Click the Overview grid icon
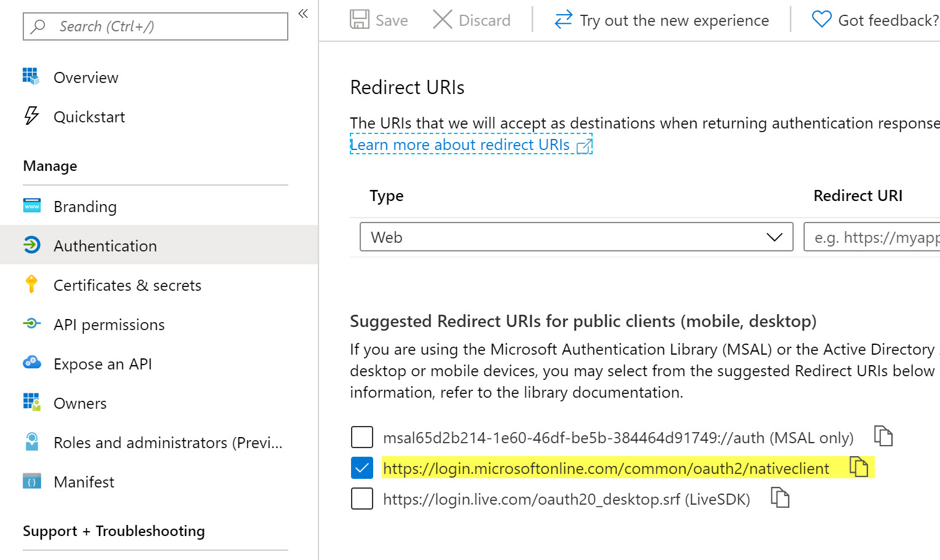The image size is (940, 560). (x=31, y=77)
